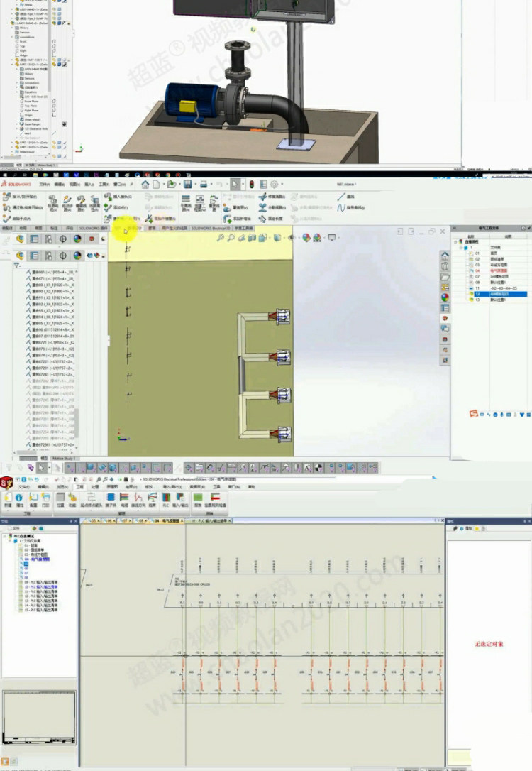This screenshot has height=771, width=532.
Task: Click the Rebuild traffic-light icon
Action: (252, 185)
